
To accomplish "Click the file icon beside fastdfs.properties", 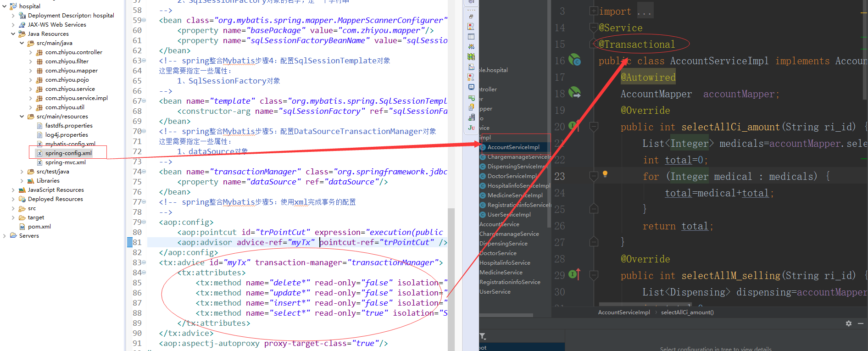I will coord(40,126).
